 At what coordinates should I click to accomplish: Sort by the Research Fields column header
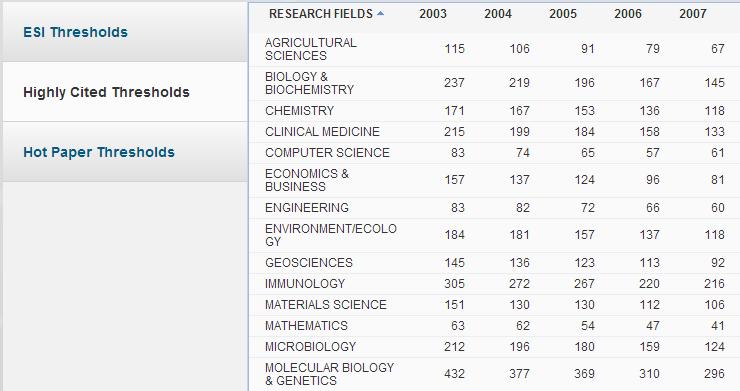click(x=321, y=14)
